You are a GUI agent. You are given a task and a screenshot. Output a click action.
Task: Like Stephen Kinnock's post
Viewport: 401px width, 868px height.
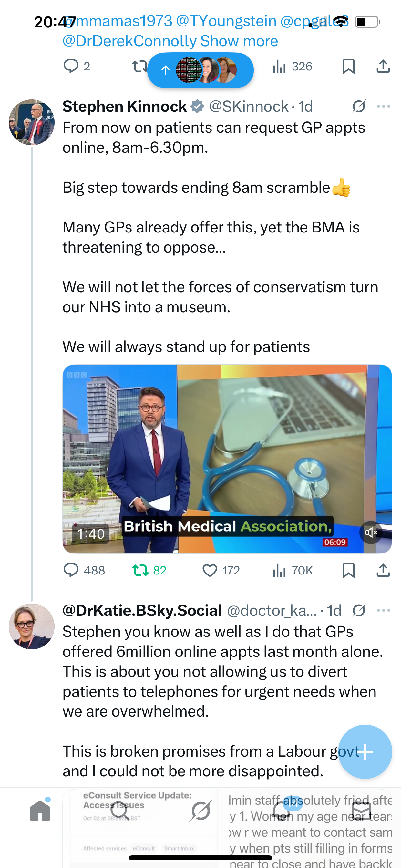(x=210, y=570)
